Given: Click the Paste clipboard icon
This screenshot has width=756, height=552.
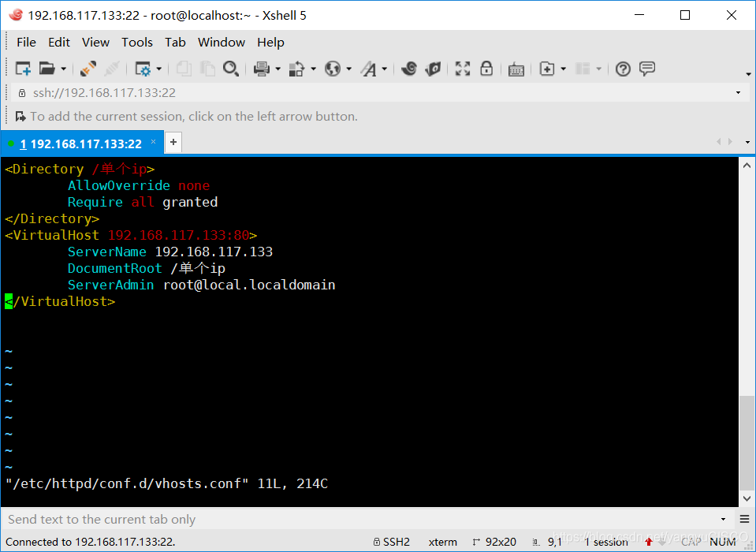Looking at the screenshot, I should (207, 69).
